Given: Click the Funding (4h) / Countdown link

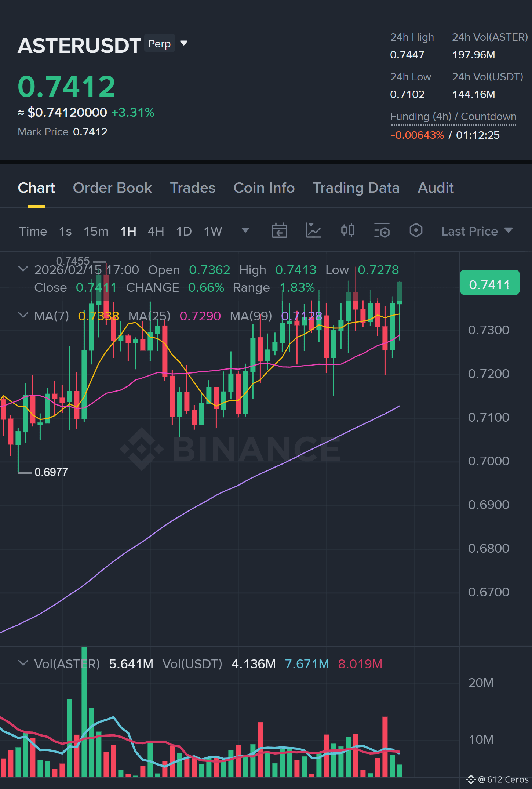Looking at the screenshot, I should (453, 117).
